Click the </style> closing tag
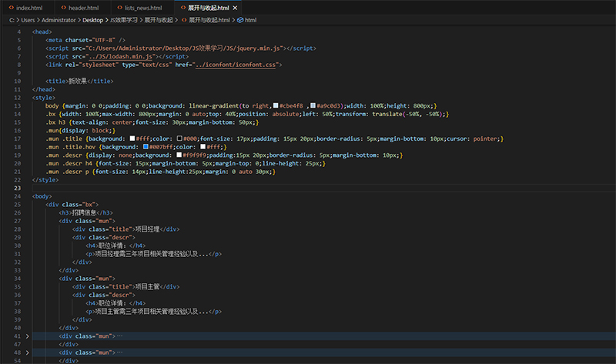The width and height of the screenshot is (616, 364). click(x=45, y=180)
